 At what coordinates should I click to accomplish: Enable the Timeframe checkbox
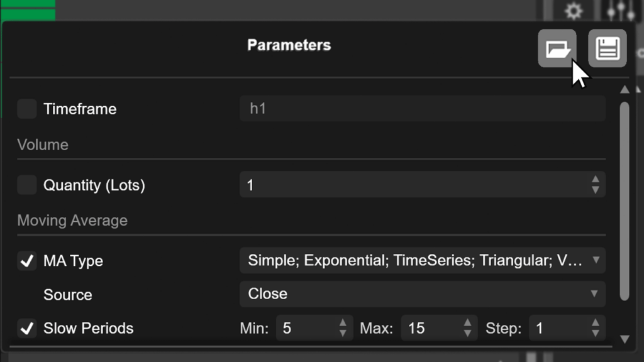coord(27,109)
